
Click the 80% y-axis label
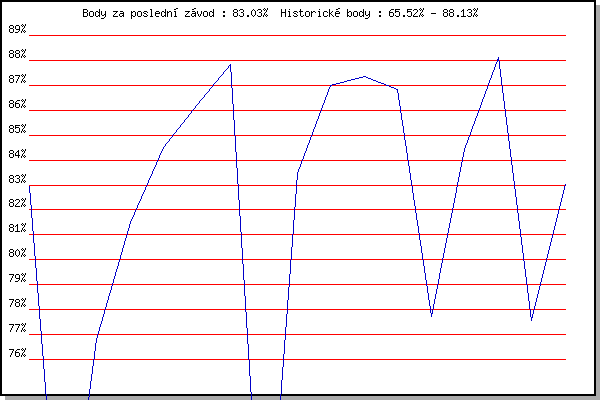click(18, 254)
